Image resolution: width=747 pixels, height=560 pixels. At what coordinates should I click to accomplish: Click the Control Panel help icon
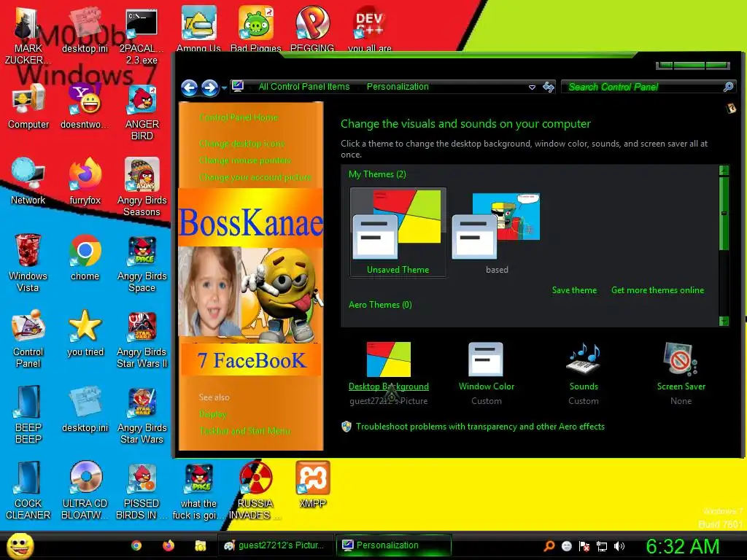coord(731,109)
